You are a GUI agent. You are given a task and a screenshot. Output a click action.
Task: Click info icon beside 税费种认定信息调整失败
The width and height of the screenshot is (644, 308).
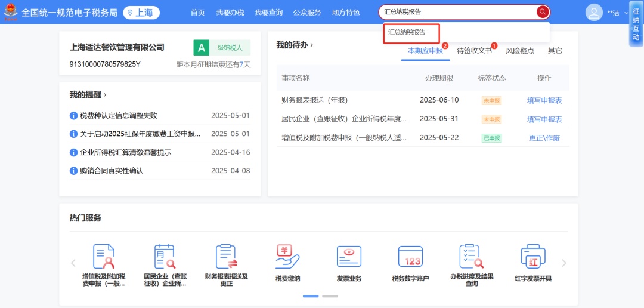73,116
